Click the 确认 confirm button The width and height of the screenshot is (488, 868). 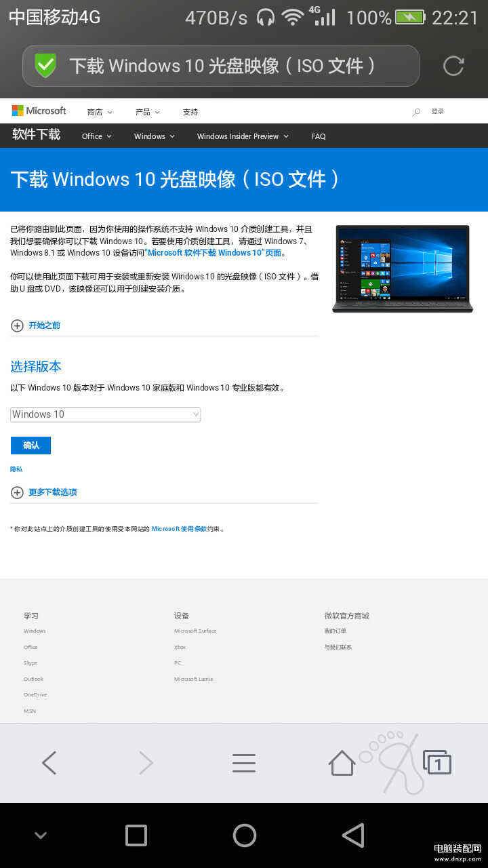tap(30, 446)
